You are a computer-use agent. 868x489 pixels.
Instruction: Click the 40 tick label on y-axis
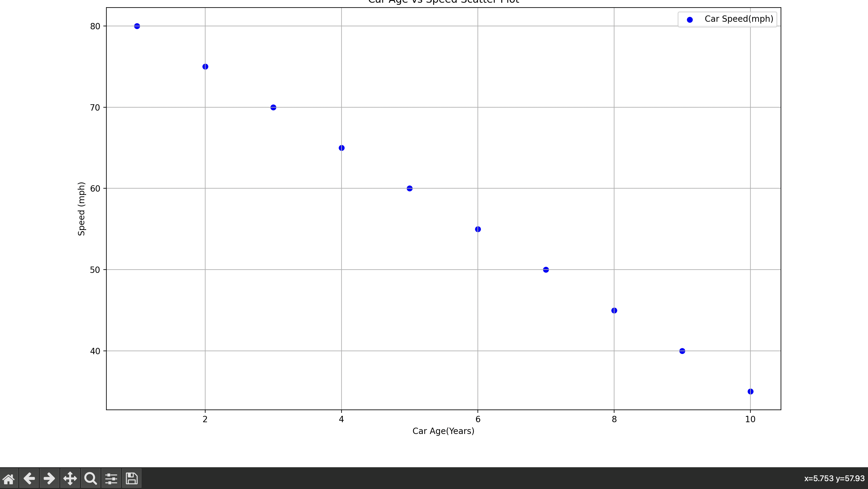(96, 351)
